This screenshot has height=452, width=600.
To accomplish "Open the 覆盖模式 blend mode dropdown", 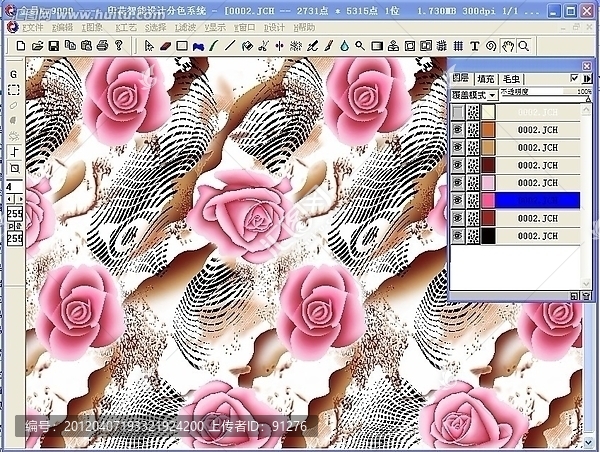I will point(475,95).
